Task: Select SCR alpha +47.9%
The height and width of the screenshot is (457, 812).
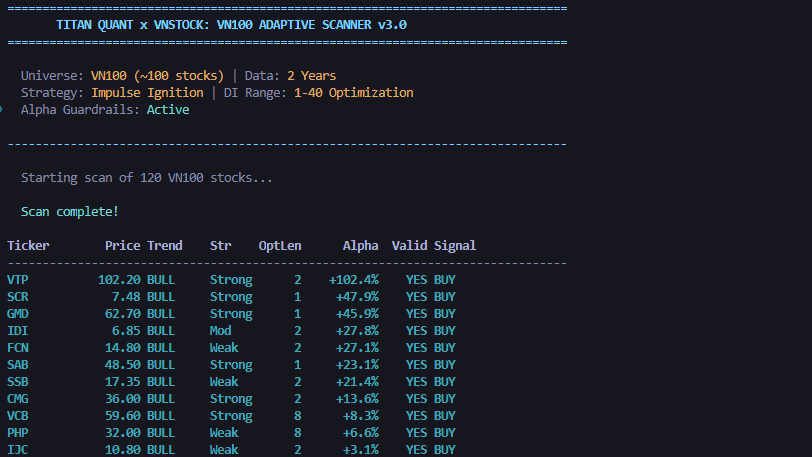Action: [357, 297]
